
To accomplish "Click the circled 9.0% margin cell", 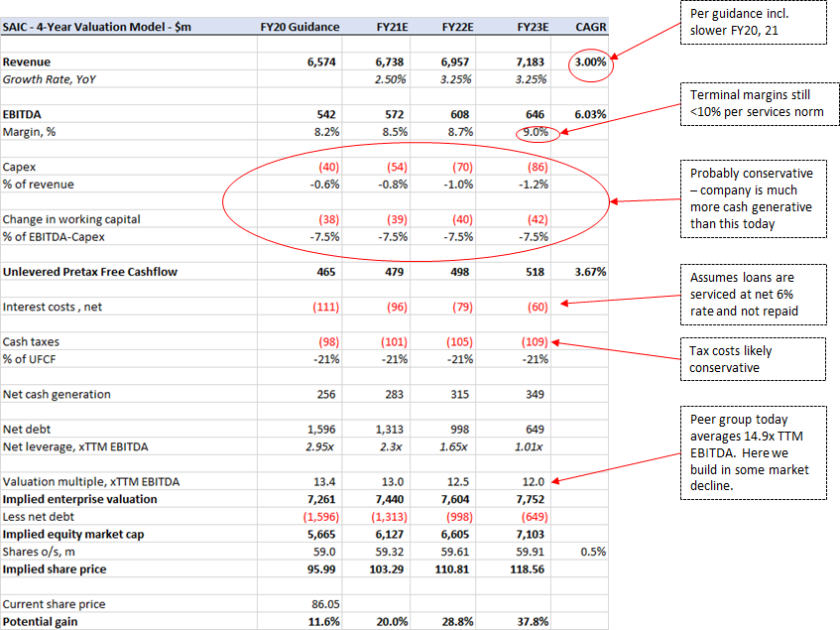I will [536, 132].
